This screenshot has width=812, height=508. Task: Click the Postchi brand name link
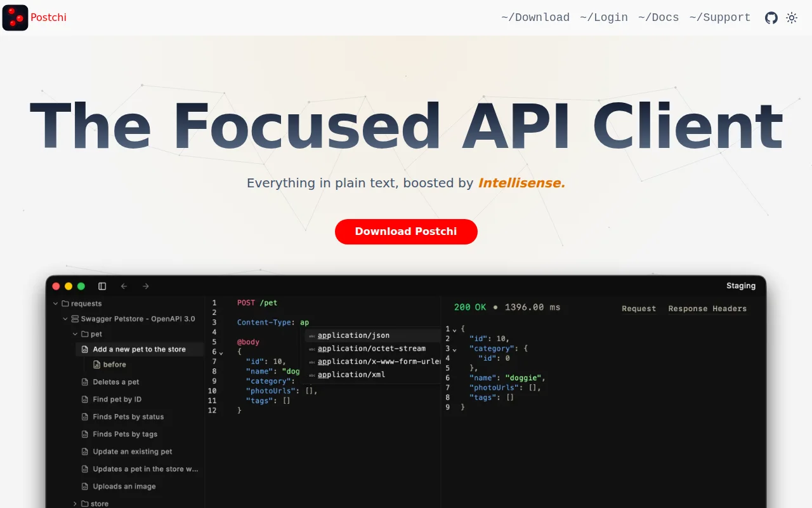[x=48, y=18]
